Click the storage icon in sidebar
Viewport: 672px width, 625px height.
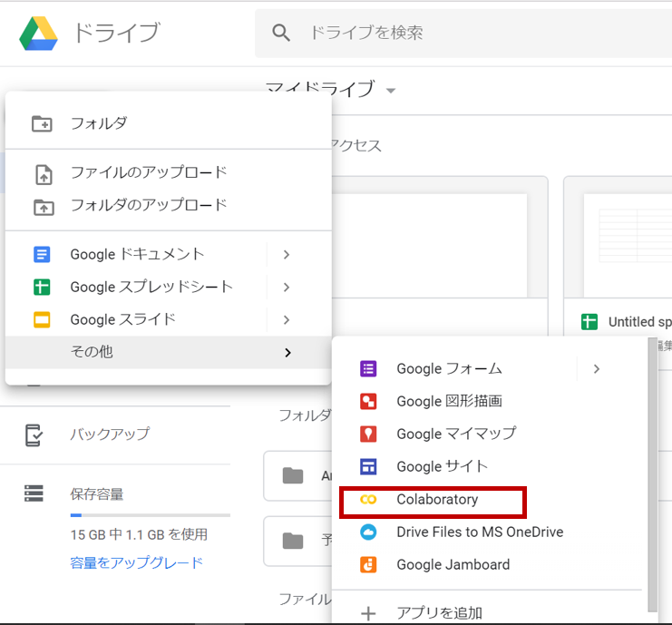(34, 493)
